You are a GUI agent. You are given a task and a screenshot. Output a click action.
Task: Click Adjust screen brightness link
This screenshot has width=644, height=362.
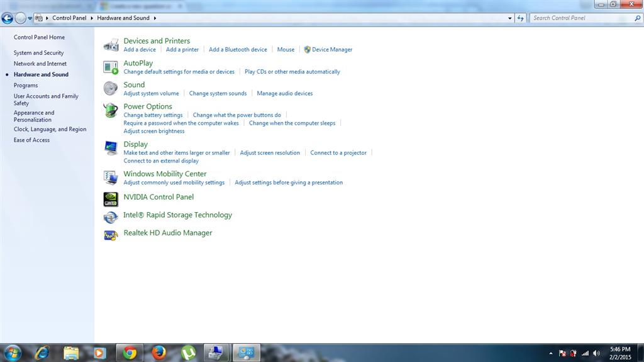point(154,131)
